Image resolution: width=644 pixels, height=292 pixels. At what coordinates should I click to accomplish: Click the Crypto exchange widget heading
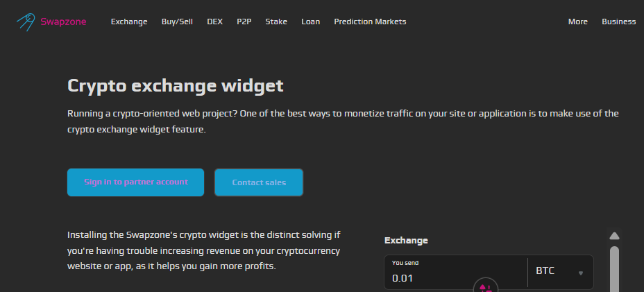(176, 86)
